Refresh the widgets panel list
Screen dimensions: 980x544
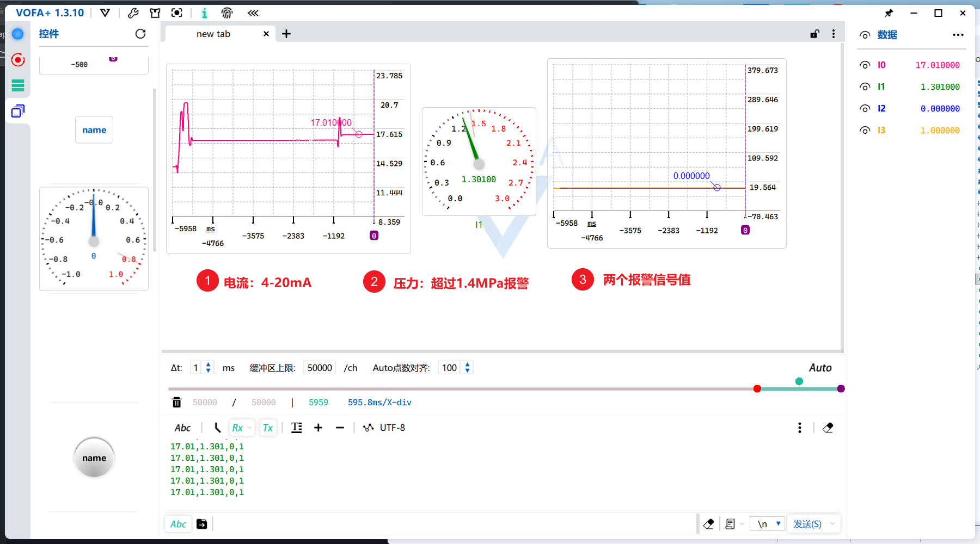[140, 34]
